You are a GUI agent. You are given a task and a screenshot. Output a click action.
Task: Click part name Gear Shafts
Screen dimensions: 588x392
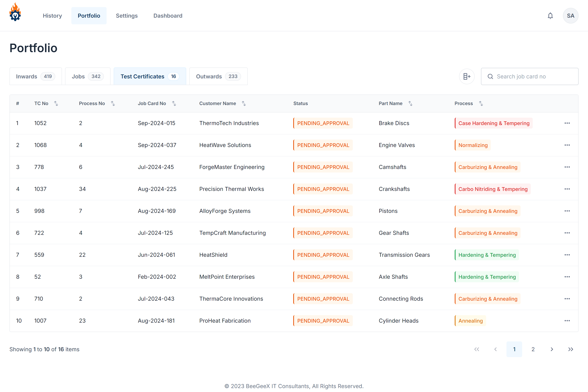(394, 233)
